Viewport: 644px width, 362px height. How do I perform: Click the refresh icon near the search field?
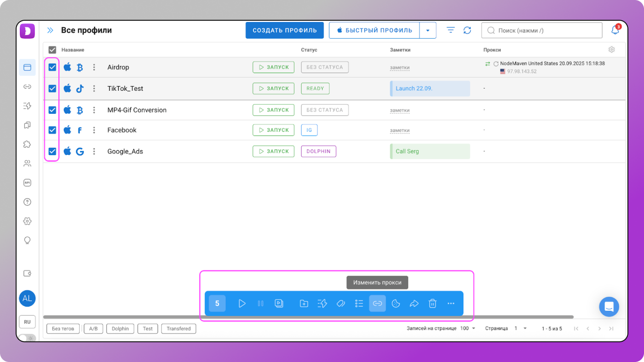pos(467,30)
